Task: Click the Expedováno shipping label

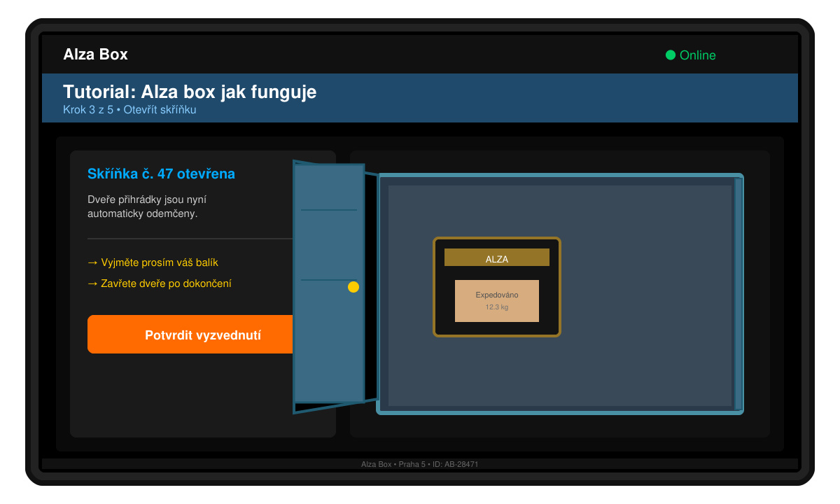Action: (497, 301)
